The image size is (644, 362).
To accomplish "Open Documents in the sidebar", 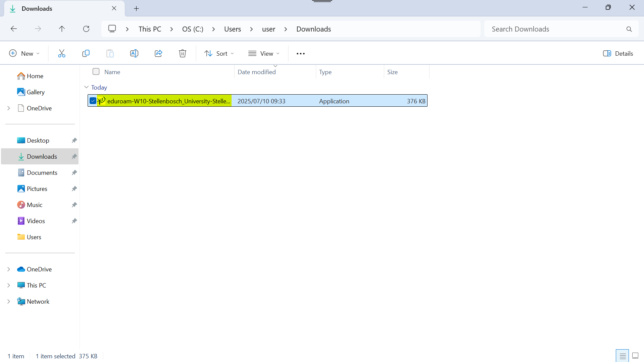I will [x=42, y=172].
